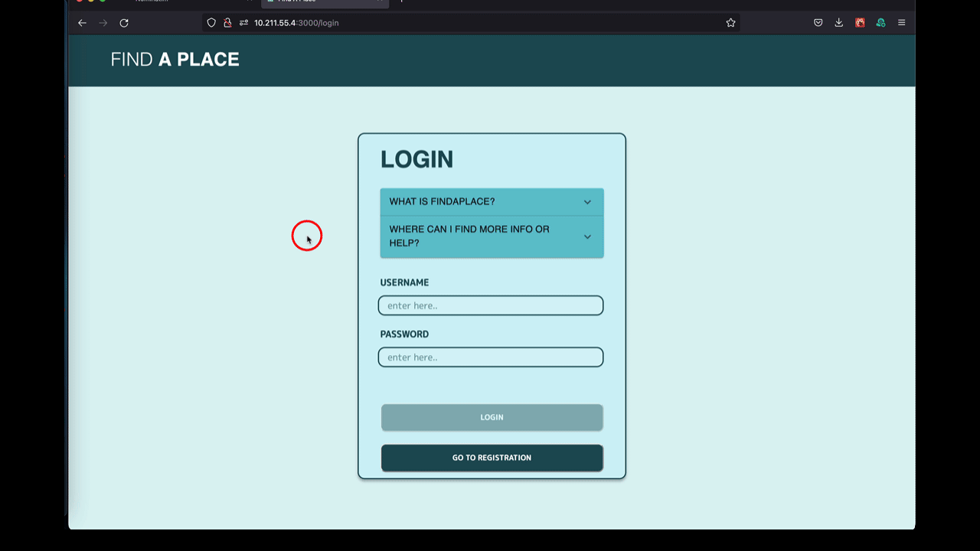This screenshot has height=551, width=980.
Task: Open the browser downloads icon
Action: tap(839, 23)
